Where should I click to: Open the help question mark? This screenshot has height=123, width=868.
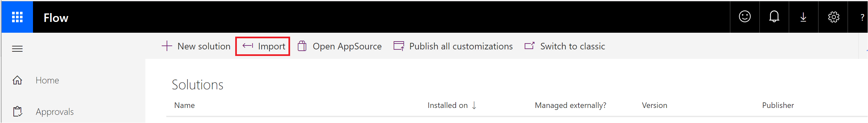(x=861, y=17)
